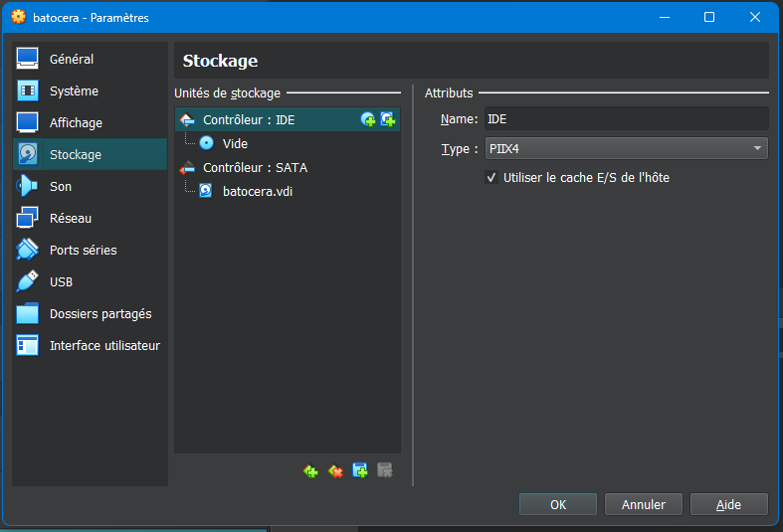The image size is (783, 532).
Task: Open the Dossiers partagés section
Action: pos(90,314)
